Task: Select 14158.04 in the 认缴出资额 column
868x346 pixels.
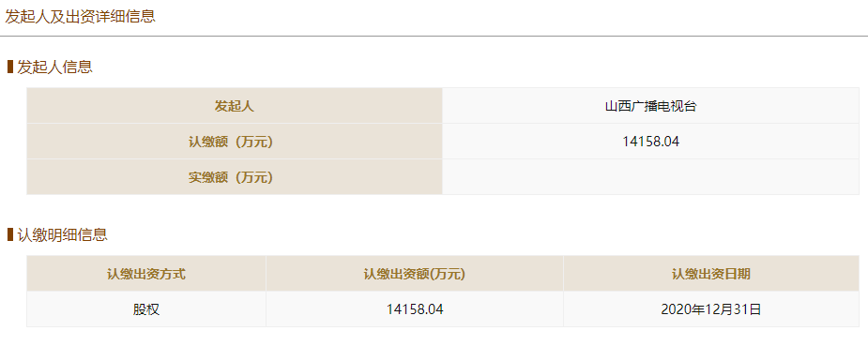Action: pos(415,309)
